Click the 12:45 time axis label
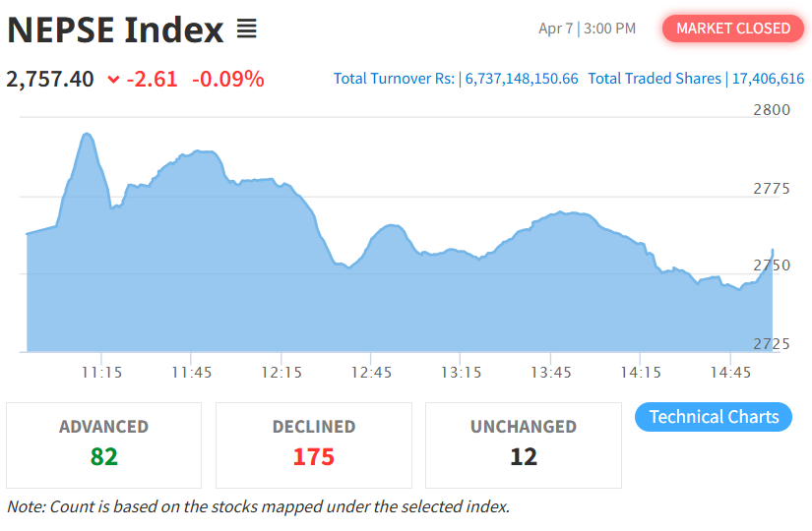This screenshot has width=812, height=531. point(371,373)
